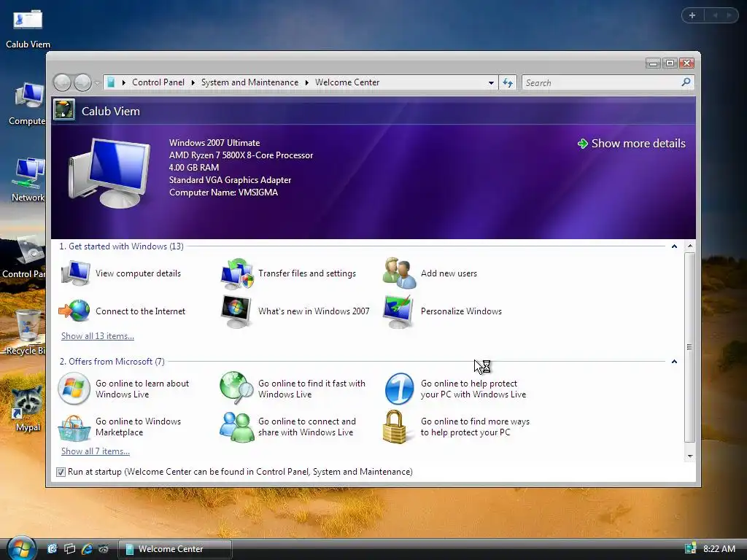The height and width of the screenshot is (560, 747).
Task: Click Show more details link text
Action: [638, 144]
